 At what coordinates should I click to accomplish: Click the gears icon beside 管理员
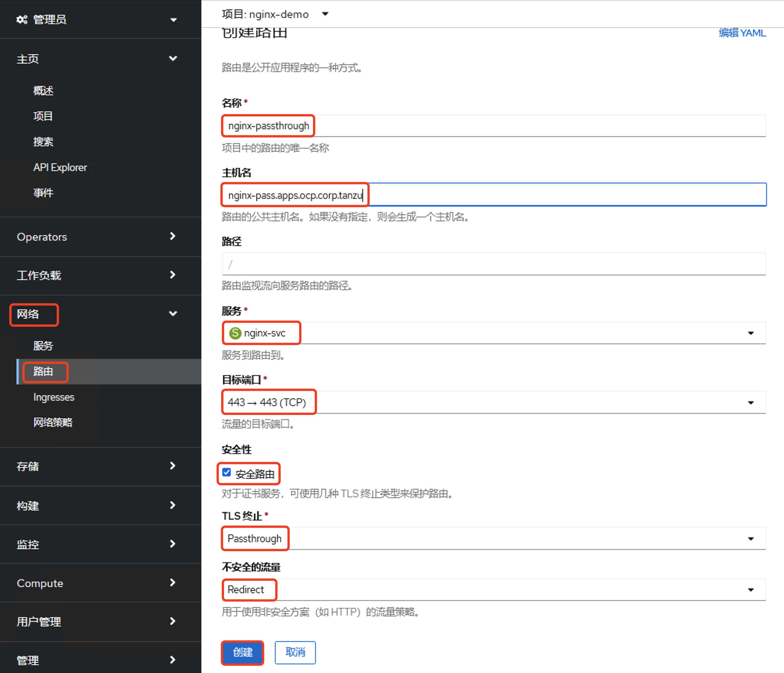tap(22, 19)
